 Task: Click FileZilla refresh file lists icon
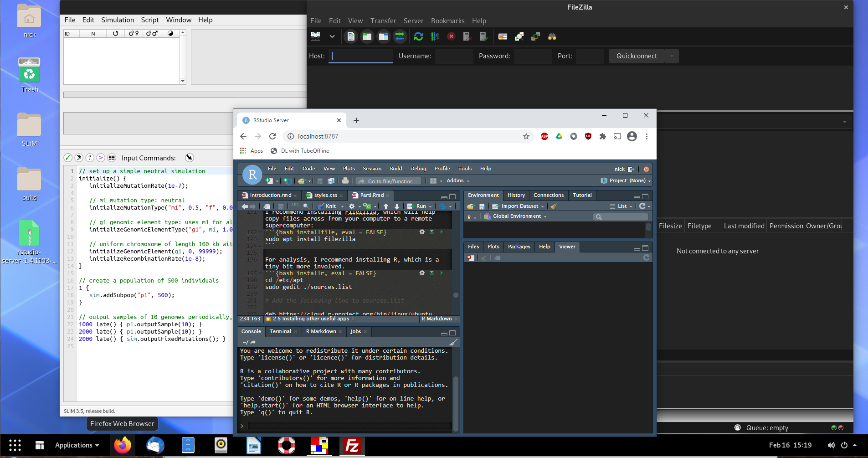click(418, 36)
